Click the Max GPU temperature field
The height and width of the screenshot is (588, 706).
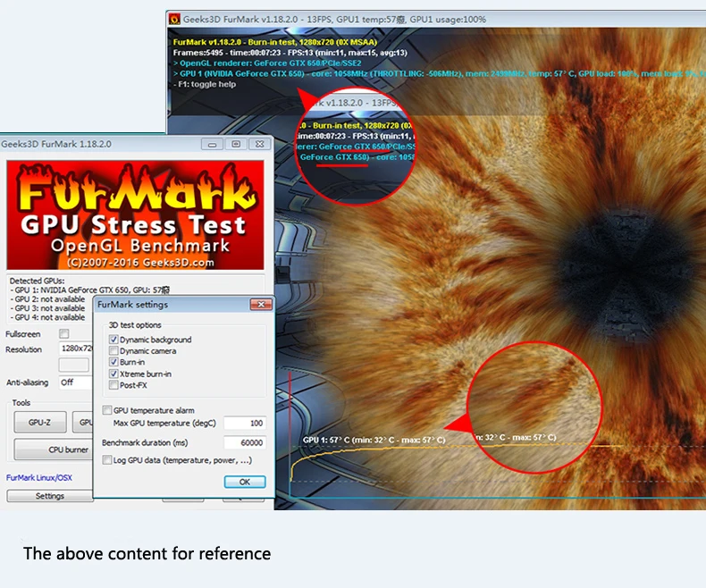(245, 424)
